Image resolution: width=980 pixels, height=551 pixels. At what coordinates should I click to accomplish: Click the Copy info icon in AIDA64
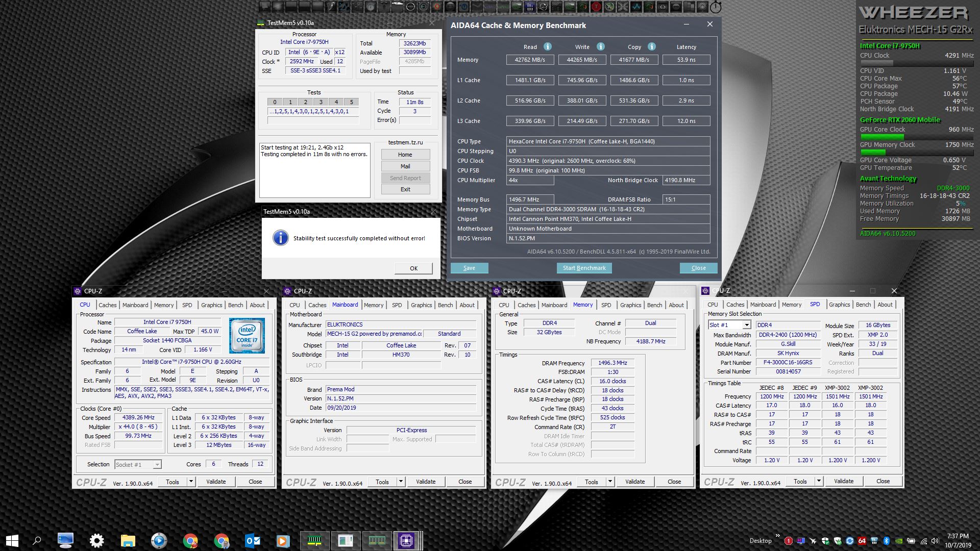[651, 46]
